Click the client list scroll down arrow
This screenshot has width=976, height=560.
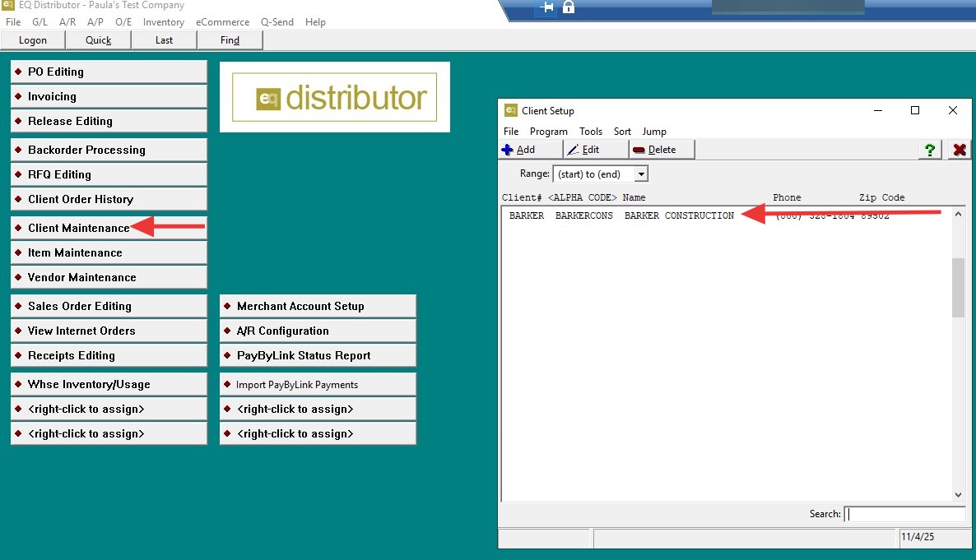point(958,495)
